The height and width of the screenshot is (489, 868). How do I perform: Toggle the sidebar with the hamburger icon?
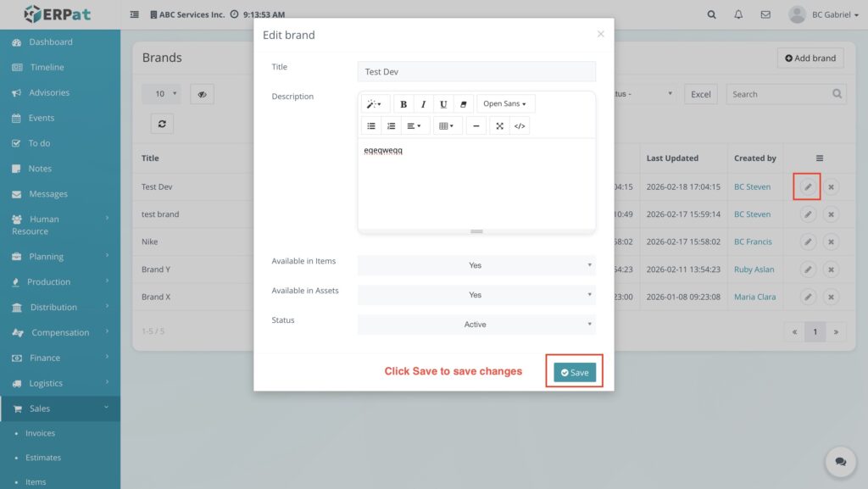click(135, 14)
